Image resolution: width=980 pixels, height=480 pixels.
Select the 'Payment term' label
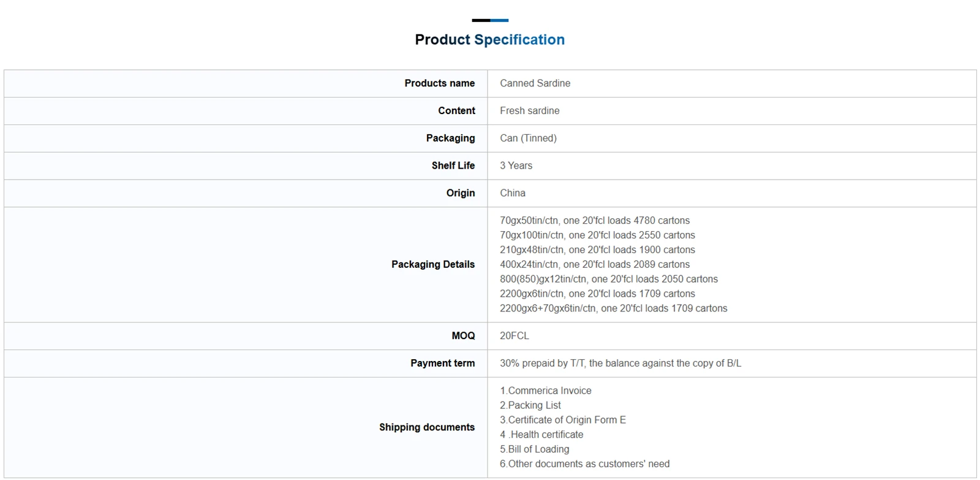443,364
